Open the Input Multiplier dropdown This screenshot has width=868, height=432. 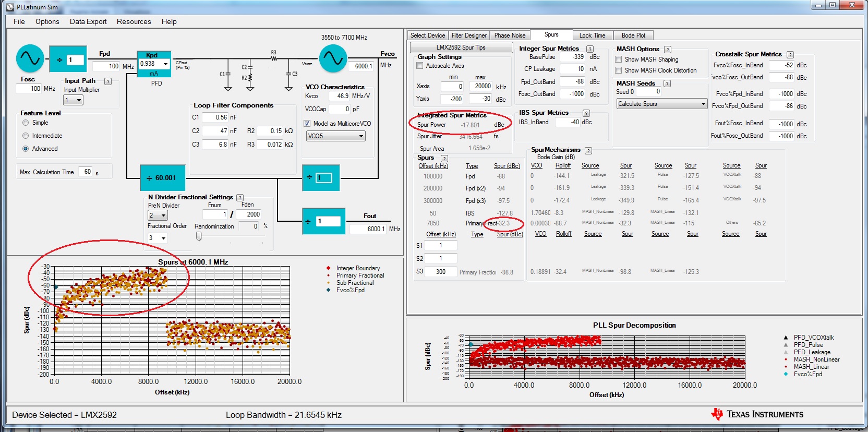pyautogui.click(x=74, y=100)
